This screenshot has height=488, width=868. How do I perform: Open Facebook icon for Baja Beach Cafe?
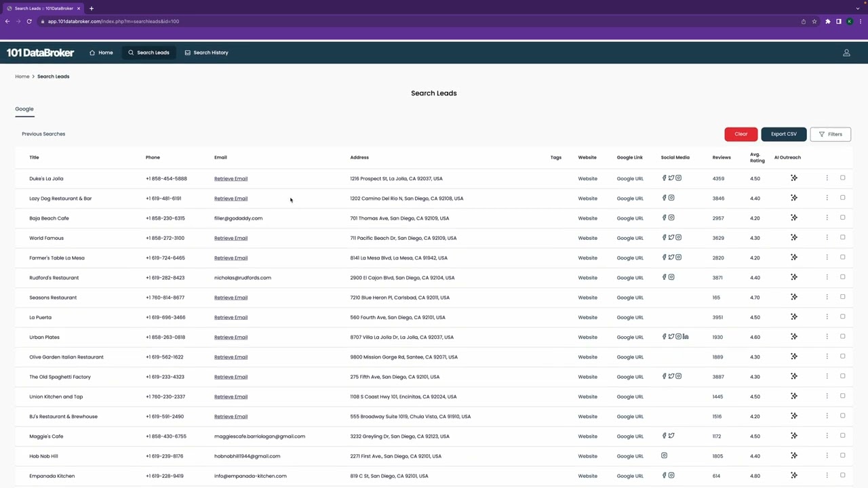pyautogui.click(x=665, y=218)
